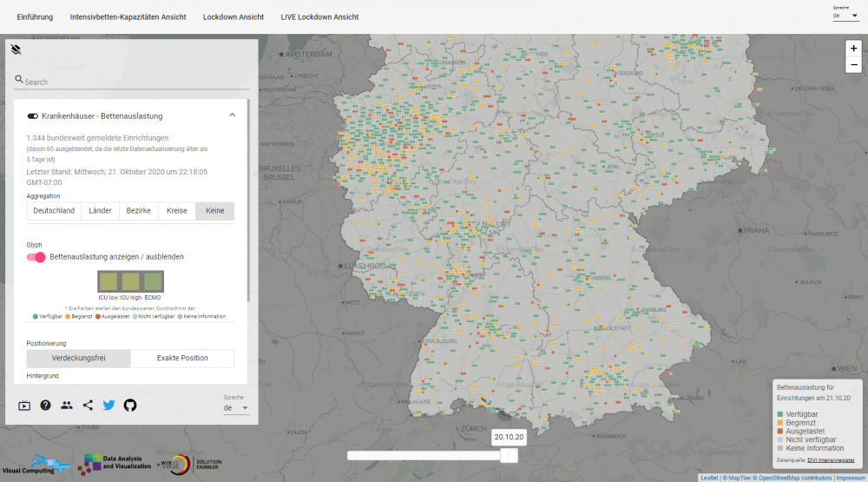This screenshot has height=482, width=868.
Task: Collapse the Krankenhäuser panel chevron
Action: coord(232,116)
